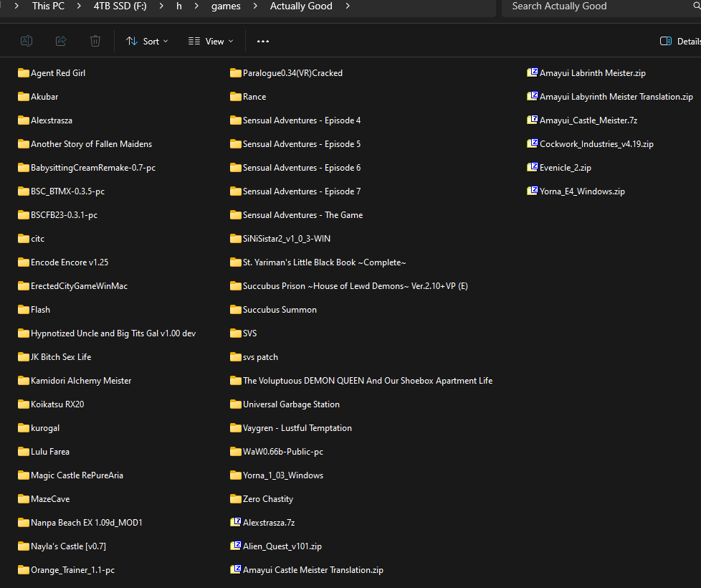
Task: Select the Akubar folder icon
Action: pyautogui.click(x=23, y=97)
